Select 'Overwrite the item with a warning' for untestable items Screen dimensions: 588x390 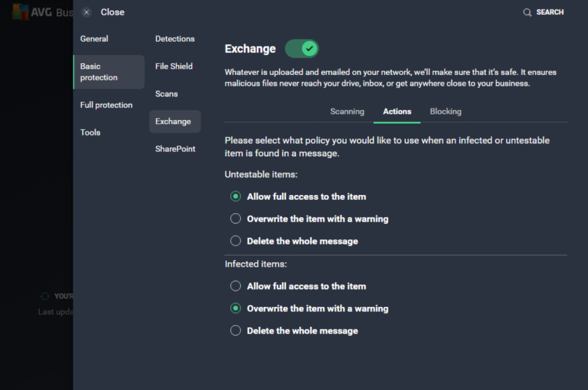coord(236,218)
